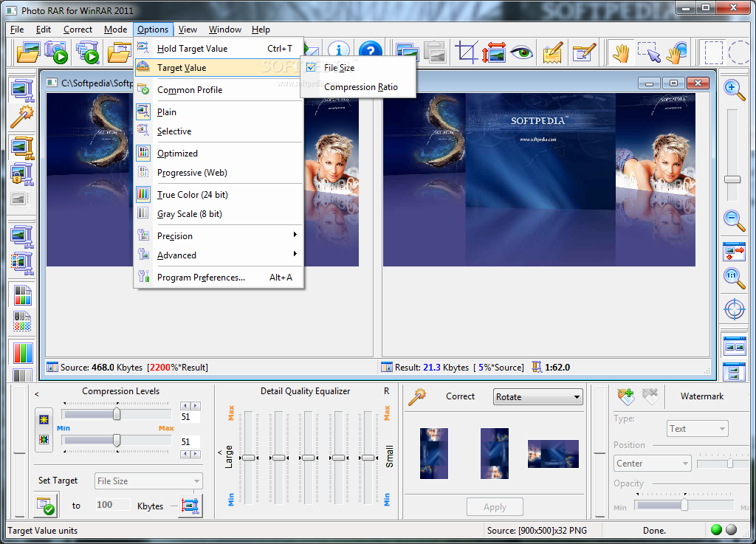The height and width of the screenshot is (544, 756).
Task: Click the notepad with pencil toolbar icon
Action: point(553,52)
